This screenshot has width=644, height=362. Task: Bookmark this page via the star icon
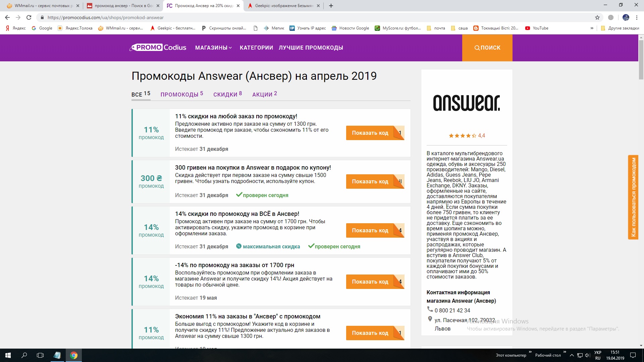pyautogui.click(x=597, y=17)
